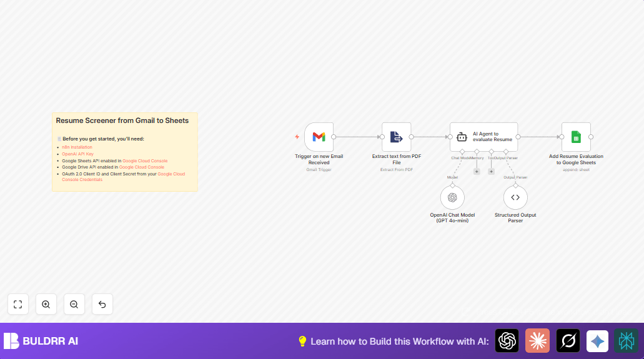Open the Gemini icon in the bottom bar
The height and width of the screenshot is (359, 644).
pos(597,340)
